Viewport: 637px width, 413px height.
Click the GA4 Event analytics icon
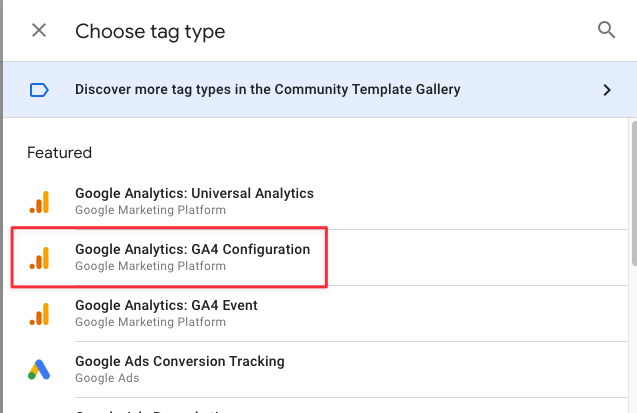coord(39,314)
